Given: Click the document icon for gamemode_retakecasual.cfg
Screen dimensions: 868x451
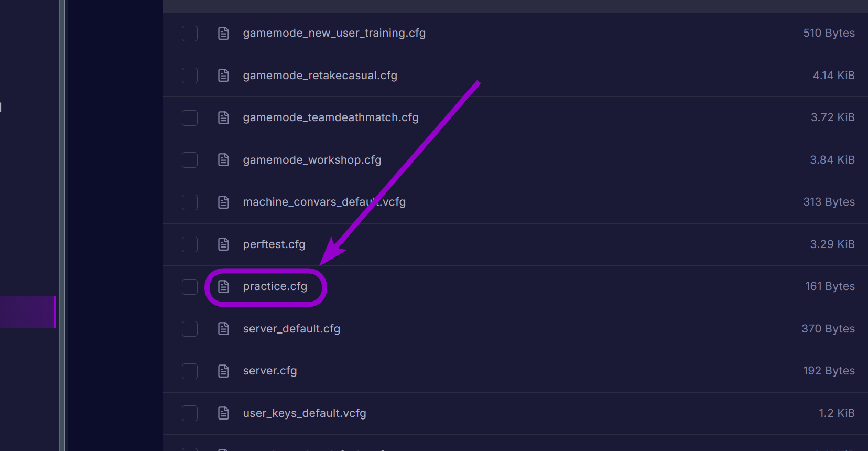Looking at the screenshot, I should 224,76.
